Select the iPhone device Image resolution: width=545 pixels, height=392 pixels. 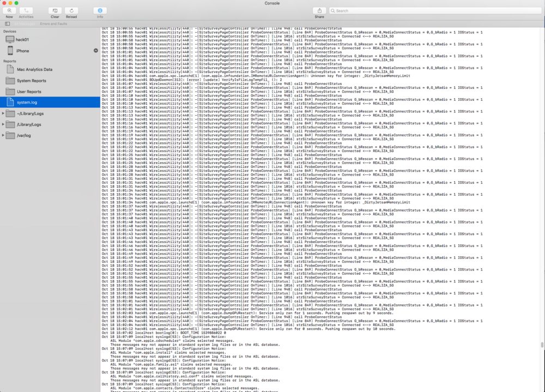(x=22, y=51)
